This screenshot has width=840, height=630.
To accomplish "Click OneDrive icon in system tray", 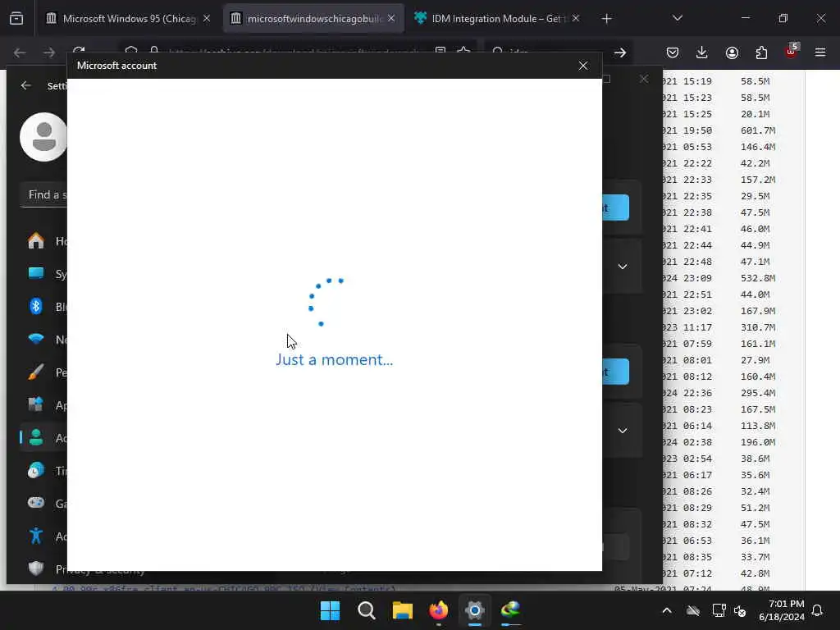I will pyautogui.click(x=693, y=610).
